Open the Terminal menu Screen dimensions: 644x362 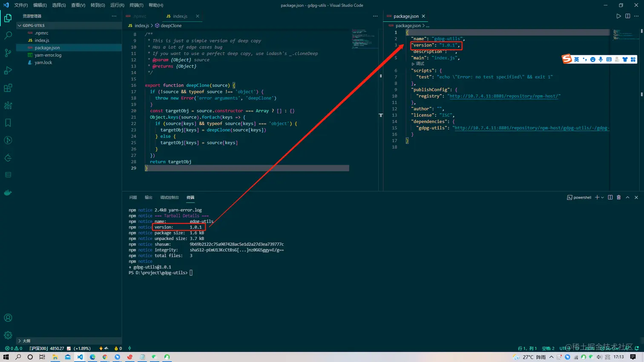[x=136, y=5]
